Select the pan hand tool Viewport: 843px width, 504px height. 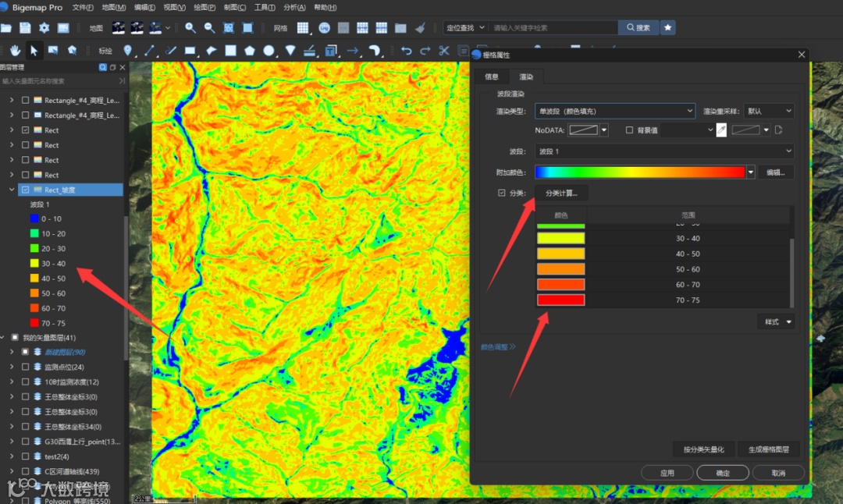click(15, 51)
